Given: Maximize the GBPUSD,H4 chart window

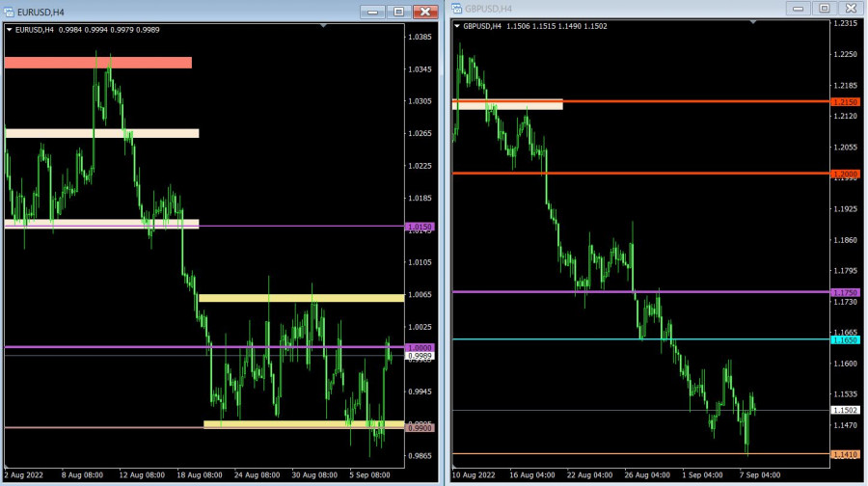Looking at the screenshot, I should 824,8.
